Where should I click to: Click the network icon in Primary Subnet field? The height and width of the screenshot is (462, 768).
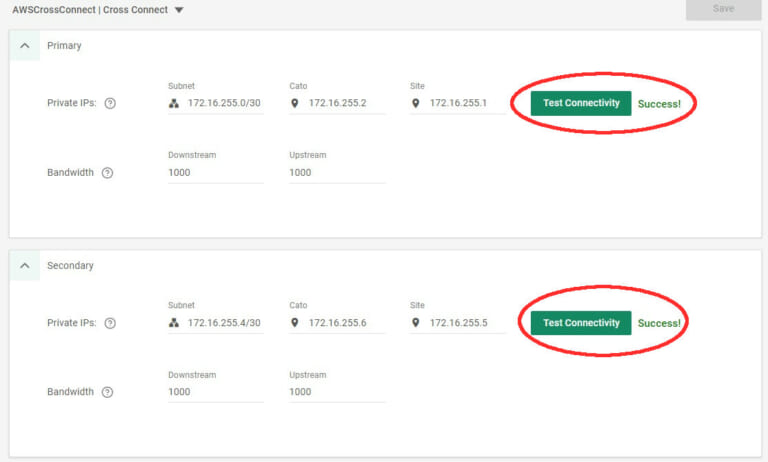[174, 103]
